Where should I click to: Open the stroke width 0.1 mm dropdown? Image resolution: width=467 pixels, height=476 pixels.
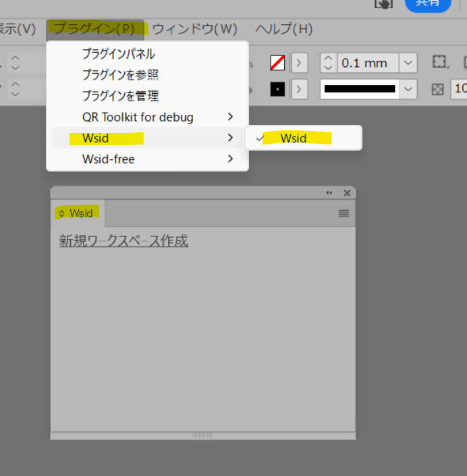(x=408, y=63)
